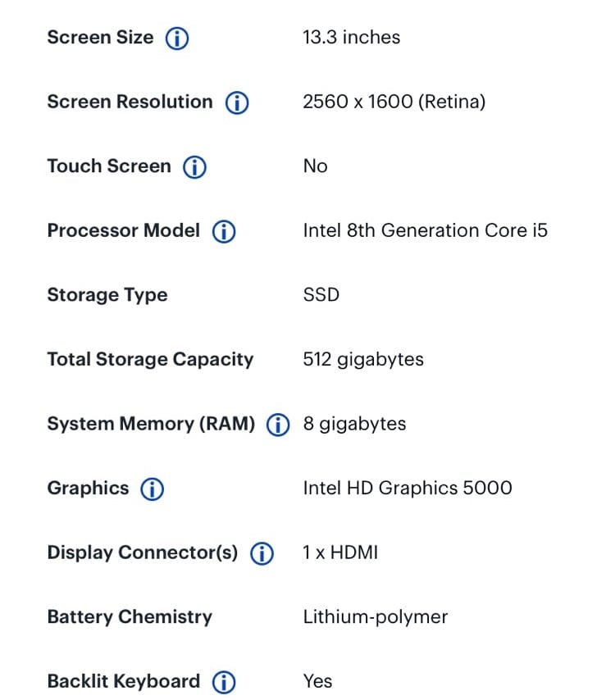This screenshot has width=606, height=700.
Task: Select the Screen Size label
Action: pos(101,37)
